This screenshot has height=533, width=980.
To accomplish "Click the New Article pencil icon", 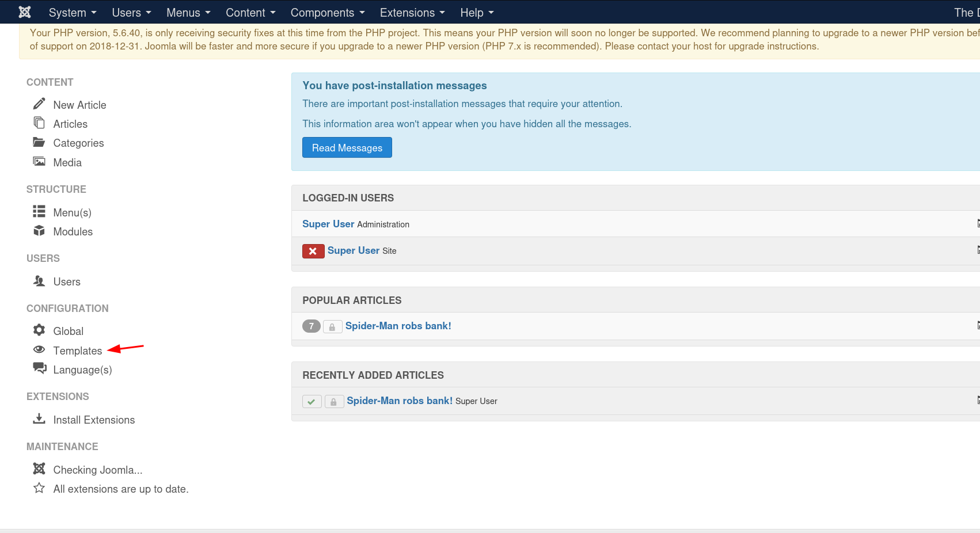I will 39,104.
